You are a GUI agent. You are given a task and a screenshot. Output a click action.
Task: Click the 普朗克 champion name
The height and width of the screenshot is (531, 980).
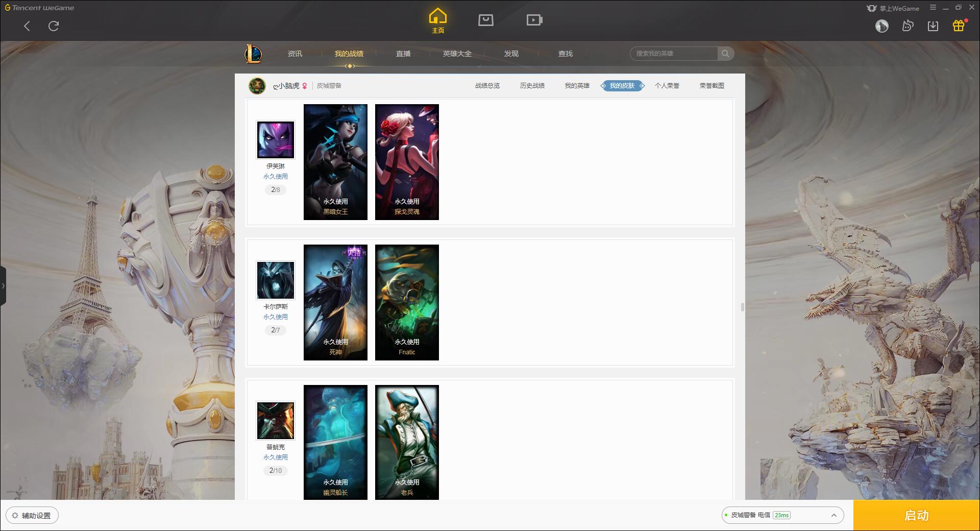pos(276,447)
